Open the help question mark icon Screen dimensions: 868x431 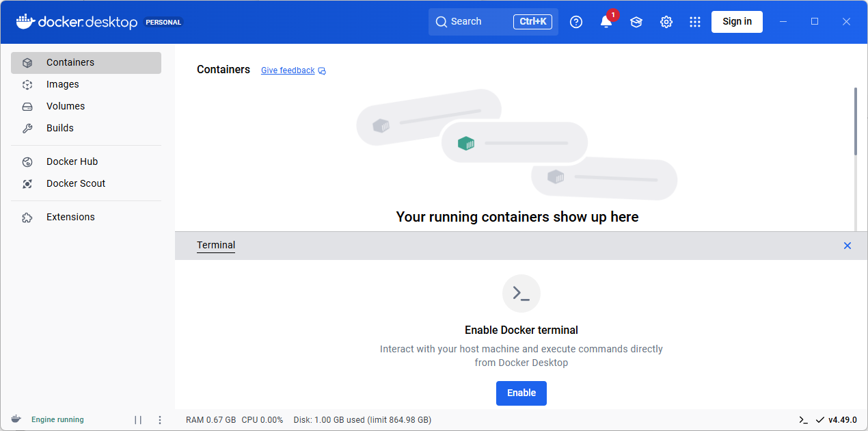[576, 22]
